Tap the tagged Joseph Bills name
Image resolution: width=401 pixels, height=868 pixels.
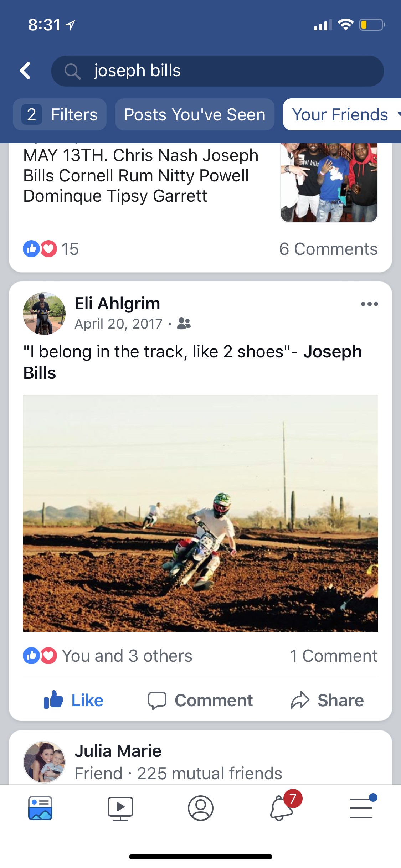point(192,362)
